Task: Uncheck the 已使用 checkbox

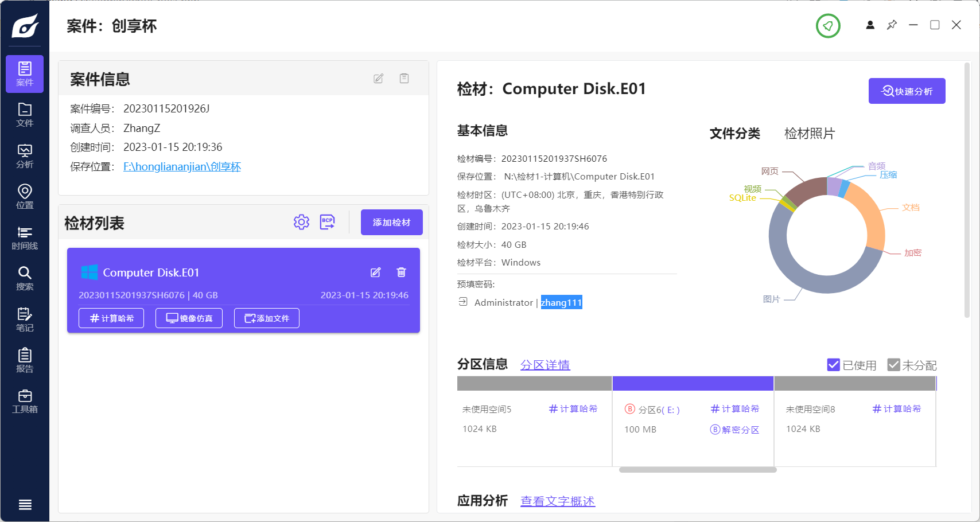Action: [x=834, y=364]
